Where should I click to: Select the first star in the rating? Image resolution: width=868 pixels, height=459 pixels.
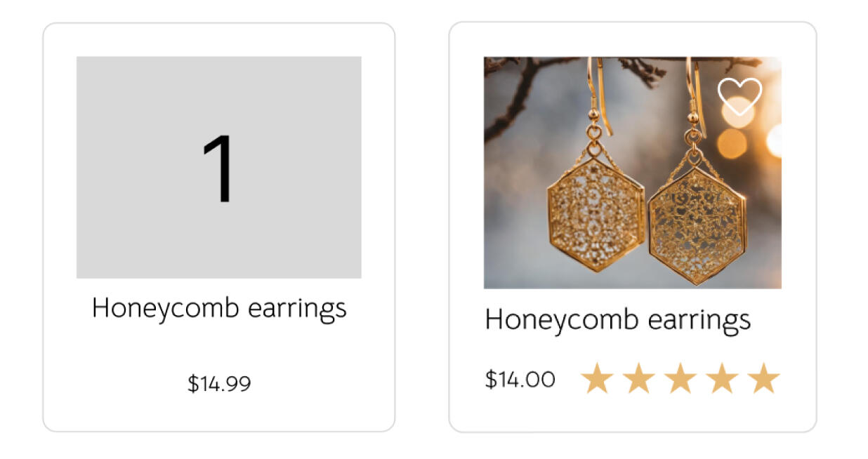[596, 378]
